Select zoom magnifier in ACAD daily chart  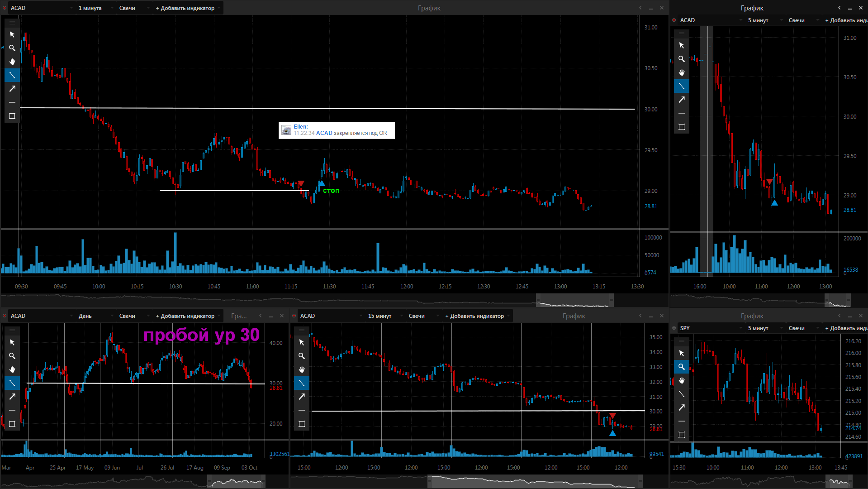12,356
